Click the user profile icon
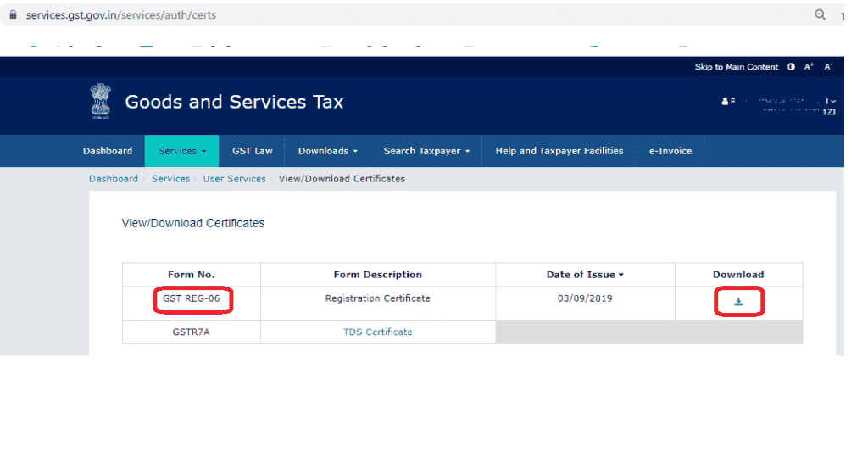Screen dimensions: 868x463 725,102
